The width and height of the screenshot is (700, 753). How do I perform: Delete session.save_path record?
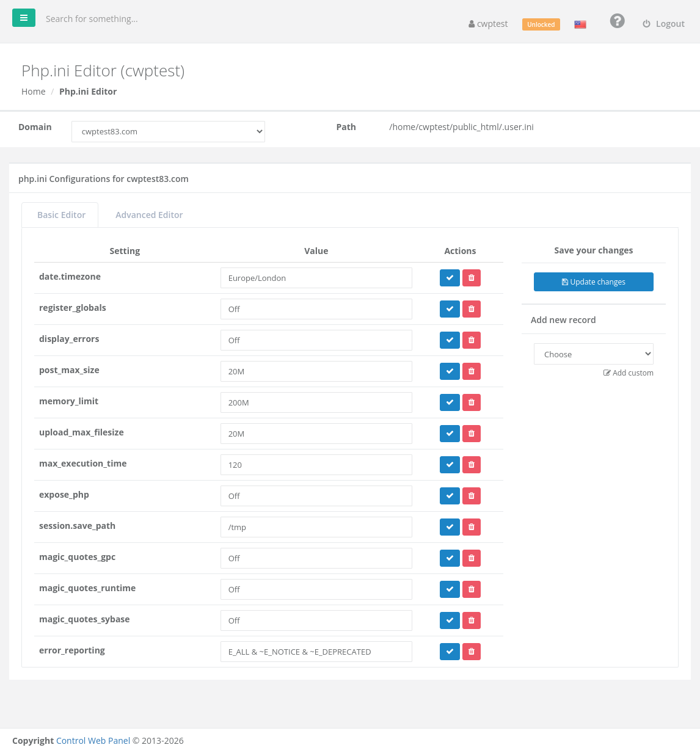pos(472,527)
